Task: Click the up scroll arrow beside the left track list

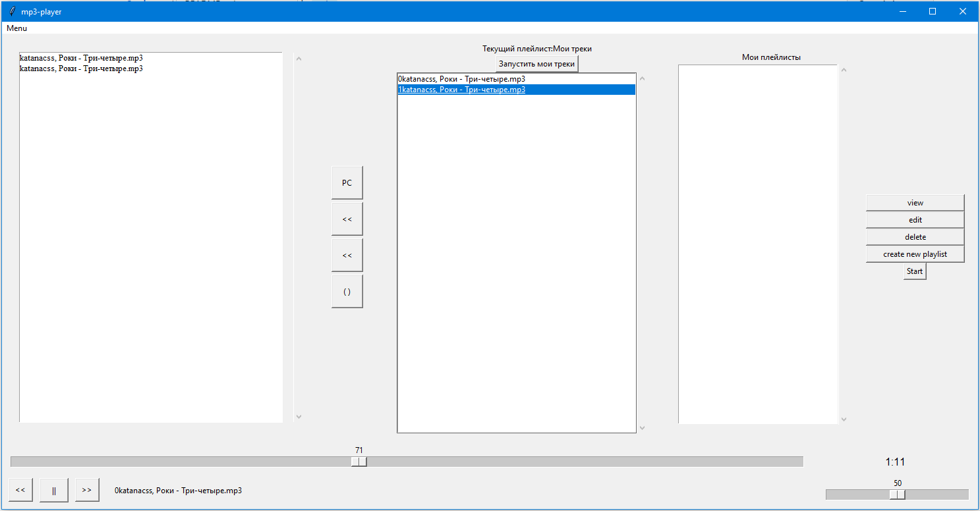Action: click(x=299, y=58)
